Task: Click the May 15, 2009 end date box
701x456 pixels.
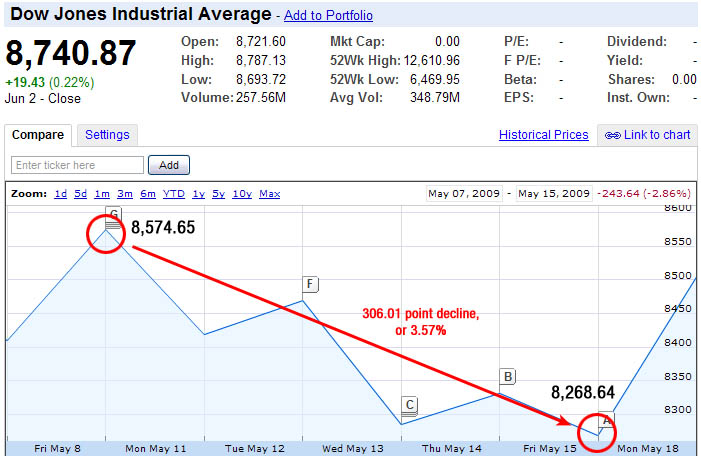Action: tap(553, 194)
